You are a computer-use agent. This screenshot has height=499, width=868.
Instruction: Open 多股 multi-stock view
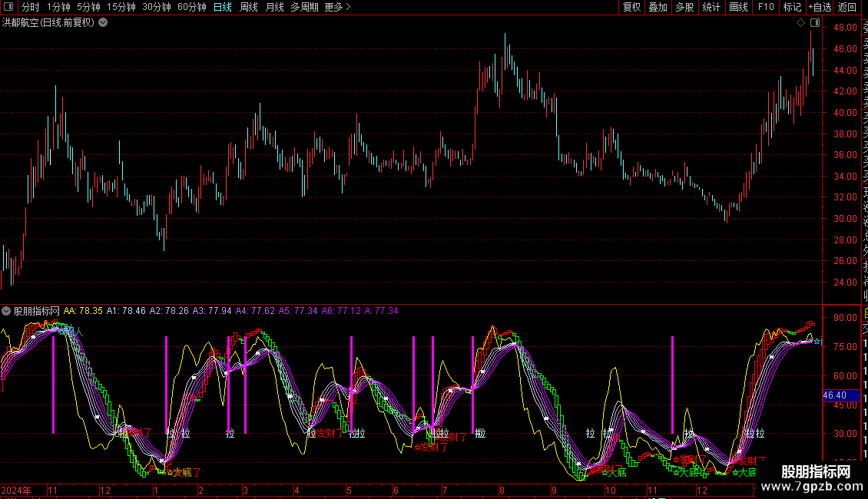[x=684, y=7]
